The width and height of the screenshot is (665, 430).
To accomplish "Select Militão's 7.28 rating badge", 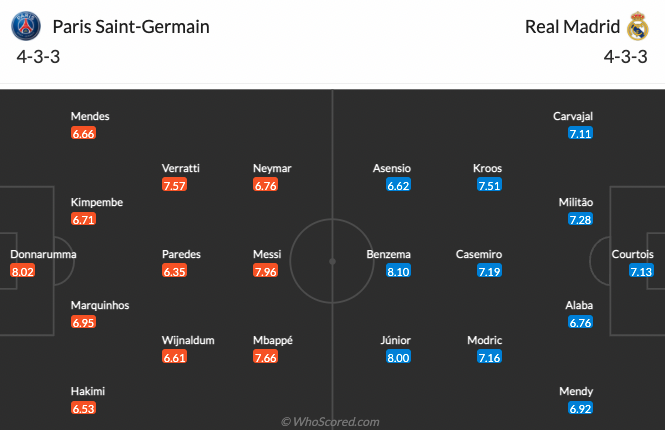I will point(580,219).
